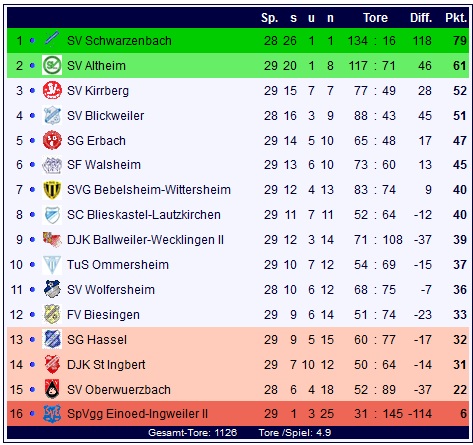The width and height of the screenshot is (473, 445).
Task: Open the SF Walsheim team link
Action: coord(104,165)
